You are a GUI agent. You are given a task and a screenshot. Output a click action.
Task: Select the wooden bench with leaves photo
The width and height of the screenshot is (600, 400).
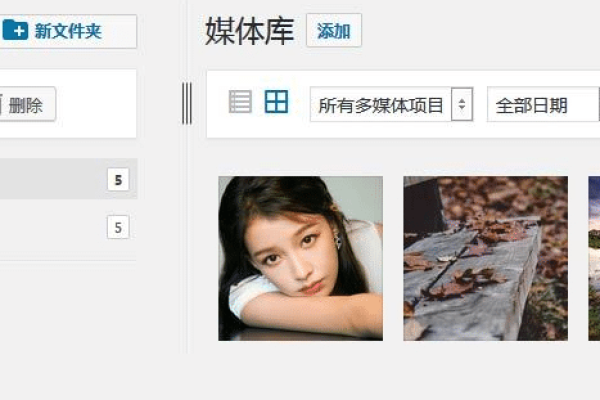coord(486,258)
